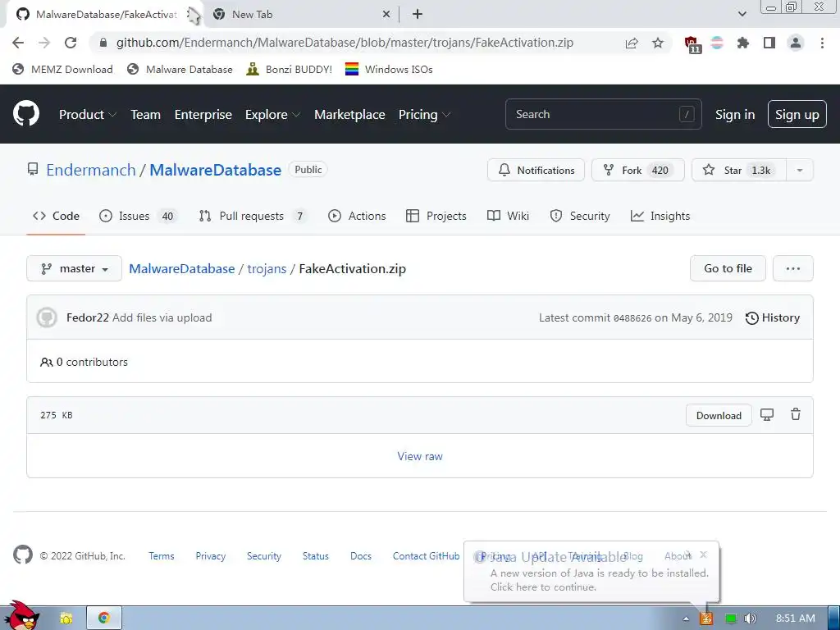Click the Enterprise header link
The height and width of the screenshot is (630, 840).
(x=203, y=114)
